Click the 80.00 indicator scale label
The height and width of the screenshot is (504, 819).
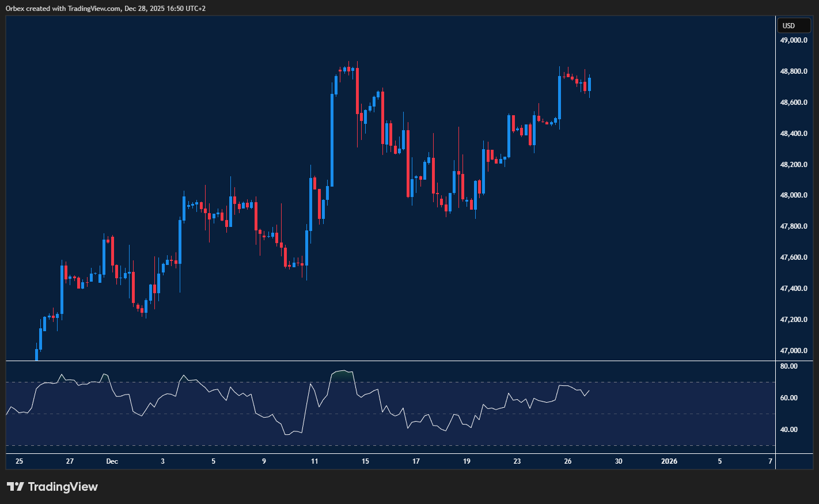pos(788,366)
